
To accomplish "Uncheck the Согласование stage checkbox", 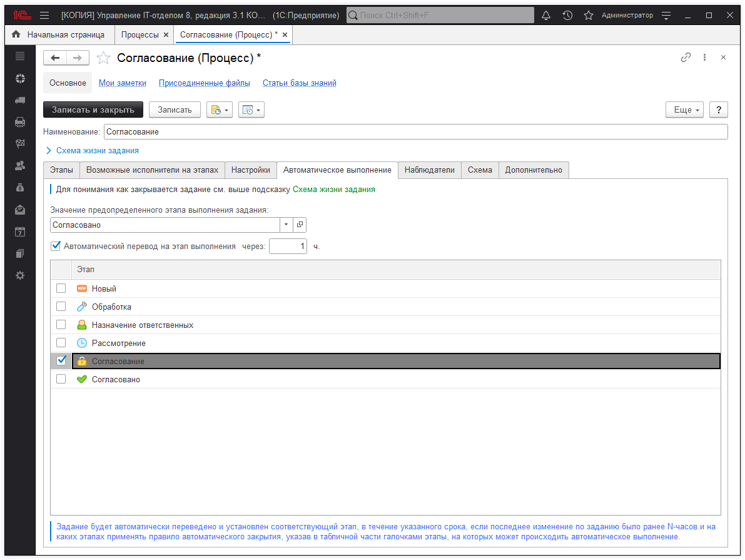I will pos(61,360).
